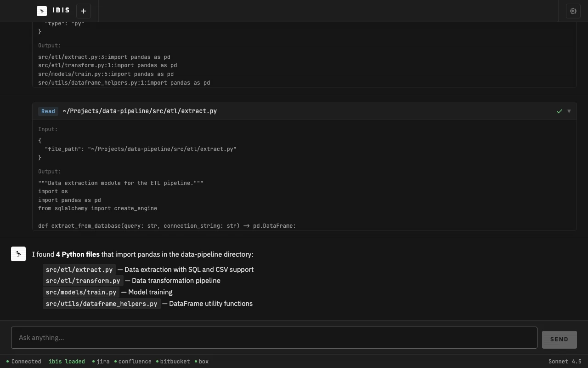The height and width of the screenshot is (368, 588).
Task: Click the IBIS title text
Action: pyautogui.click(x=61, y=10)
